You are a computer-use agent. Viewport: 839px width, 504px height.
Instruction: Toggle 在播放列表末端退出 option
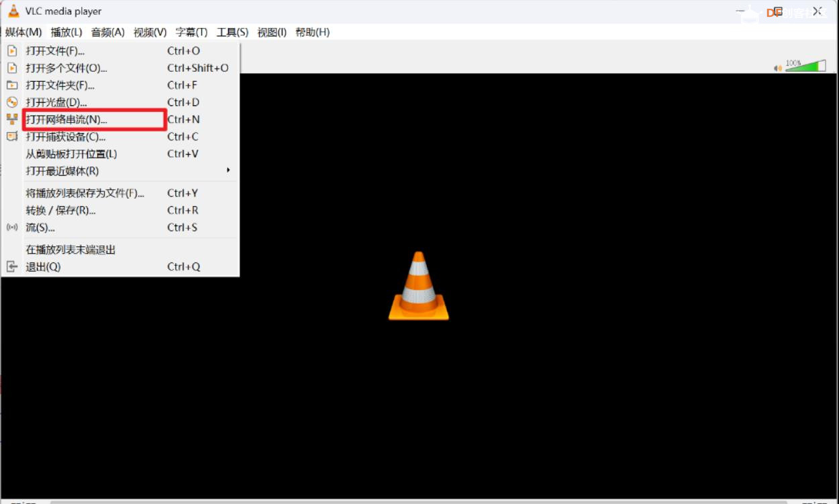click(x=70, y=250)
